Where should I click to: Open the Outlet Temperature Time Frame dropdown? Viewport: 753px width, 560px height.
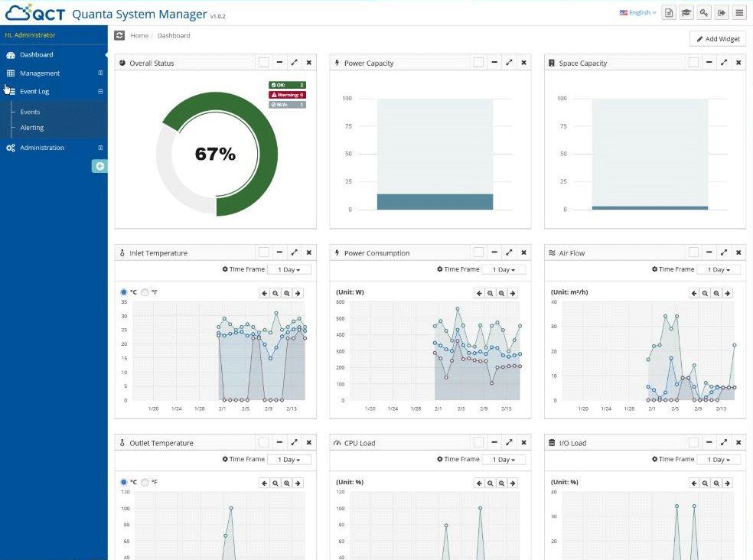click(289, 460)
